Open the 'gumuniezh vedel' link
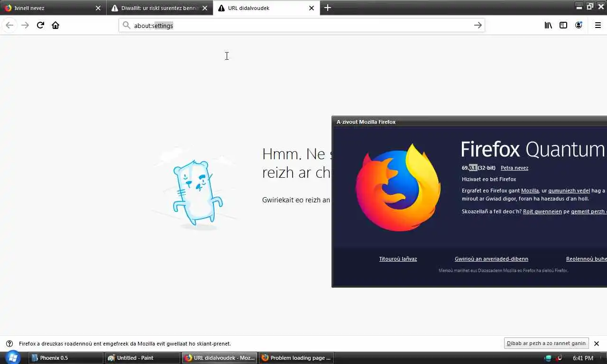The image size is (607, 364). (569, 191)
